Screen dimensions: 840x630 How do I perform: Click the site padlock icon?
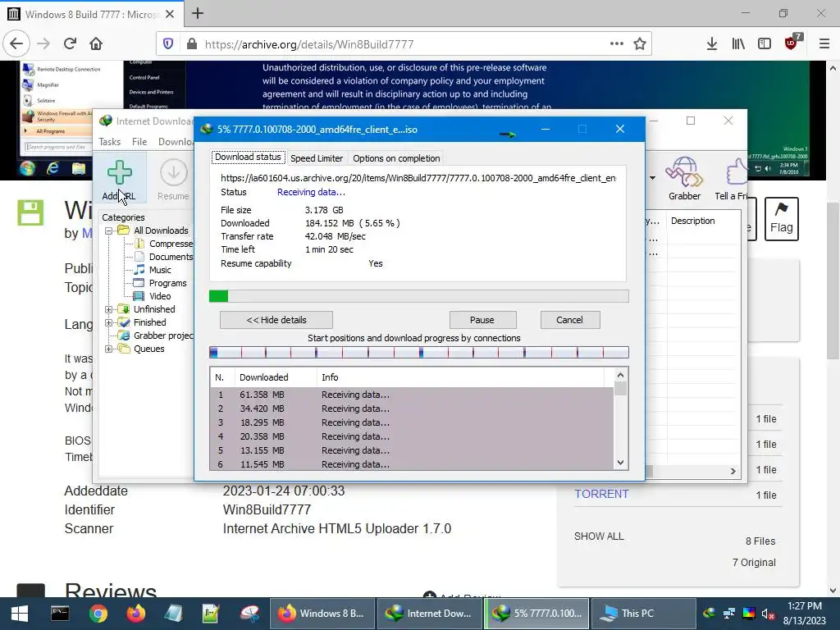[x=192, y=44]
